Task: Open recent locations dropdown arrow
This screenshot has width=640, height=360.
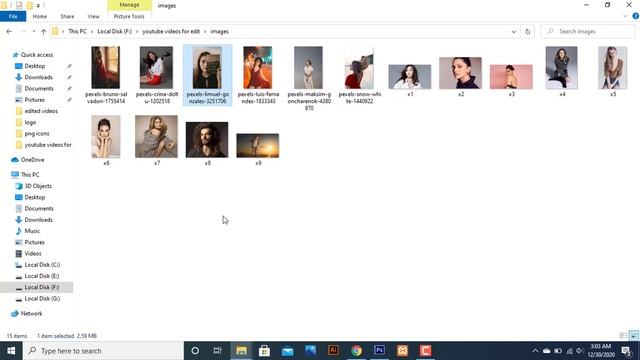Action: (34, 31)
